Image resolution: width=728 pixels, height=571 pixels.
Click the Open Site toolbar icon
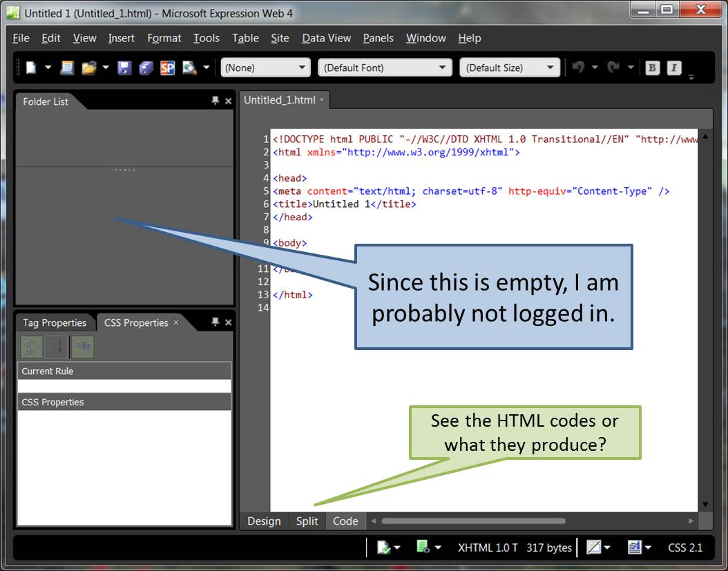click(x=67, y=68)
